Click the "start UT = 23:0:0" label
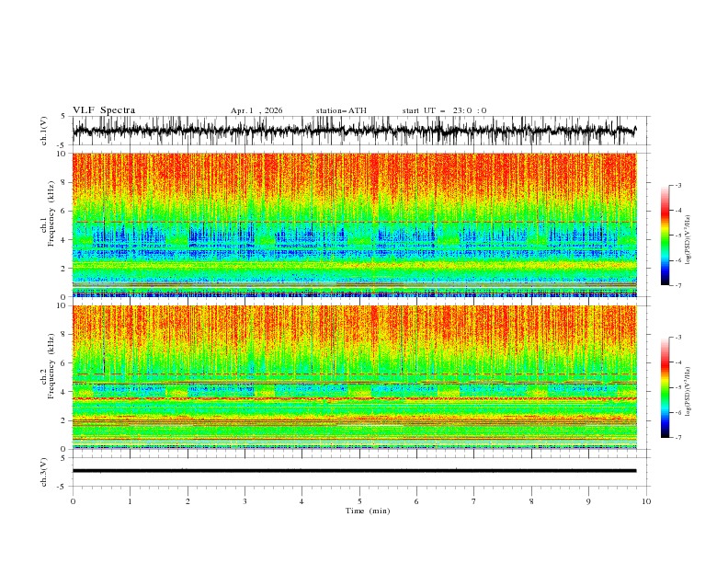This screenshot has height=563, width=728. 444,110
